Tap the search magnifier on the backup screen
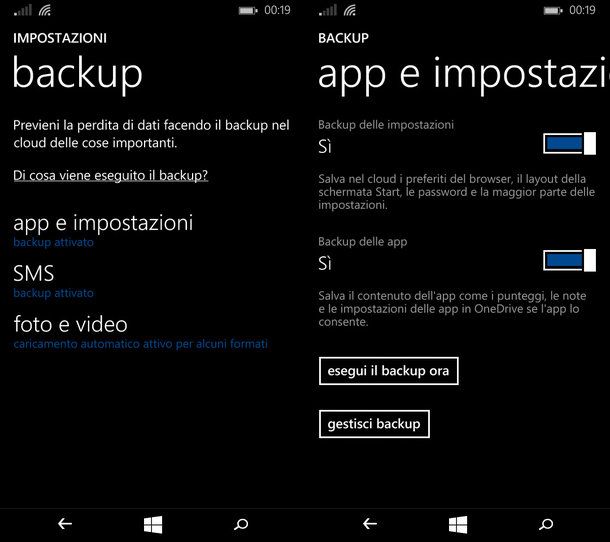The width and height of the screenshot is (610, 542). 240,523
